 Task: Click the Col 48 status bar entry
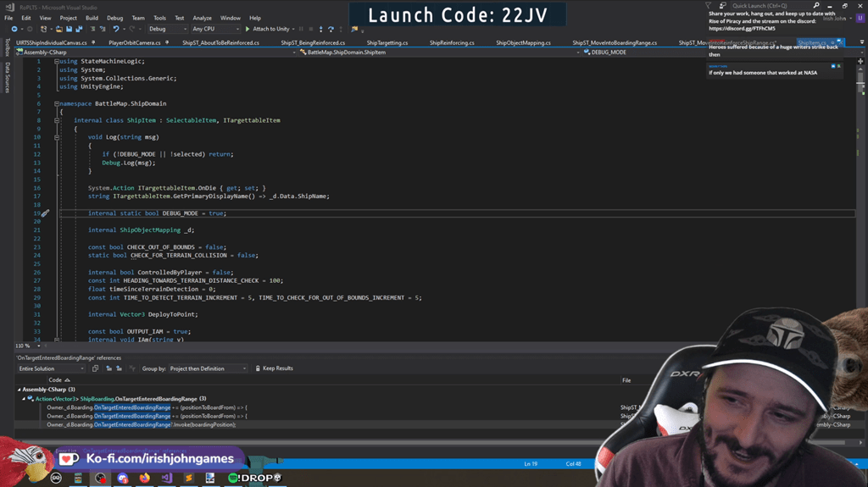[x=573, y=464]
